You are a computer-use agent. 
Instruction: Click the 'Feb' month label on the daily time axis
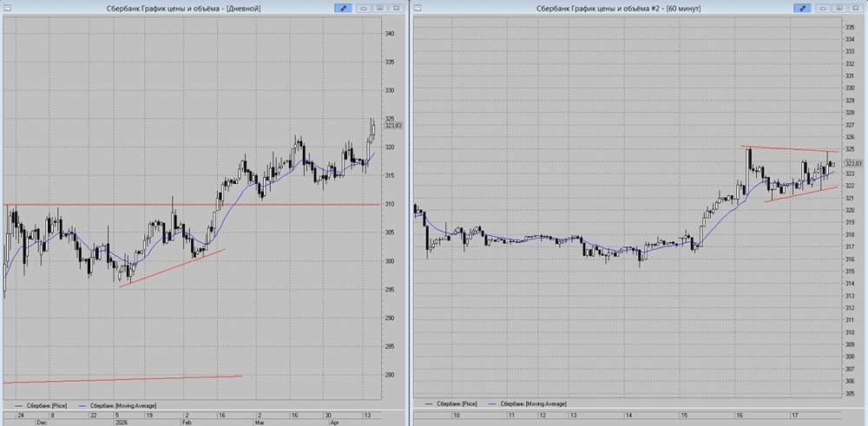pyautogui.click(x=187, y=421)
